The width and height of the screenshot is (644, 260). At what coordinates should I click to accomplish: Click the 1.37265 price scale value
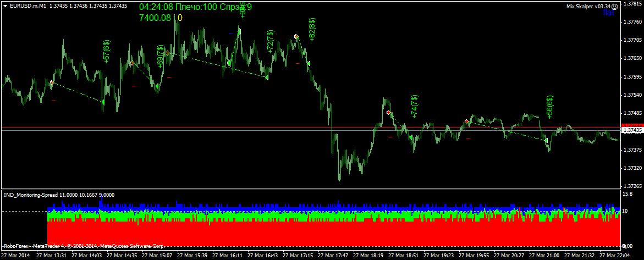632,186
